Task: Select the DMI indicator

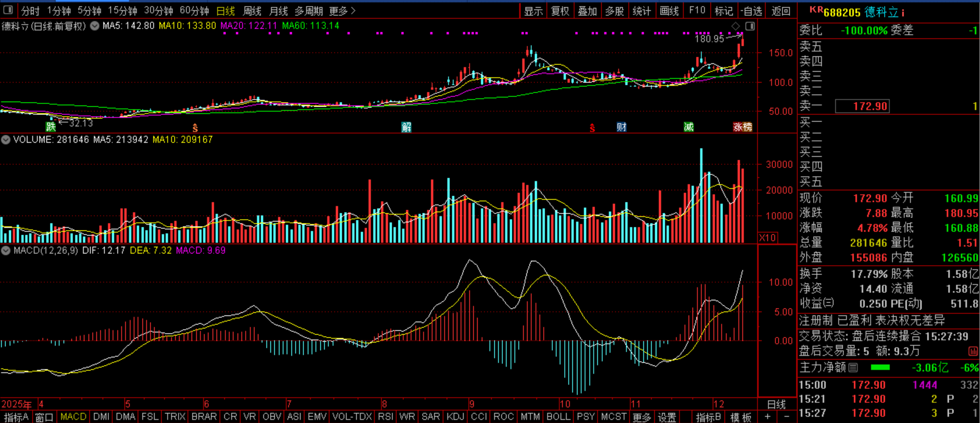Action: point(101,417)
